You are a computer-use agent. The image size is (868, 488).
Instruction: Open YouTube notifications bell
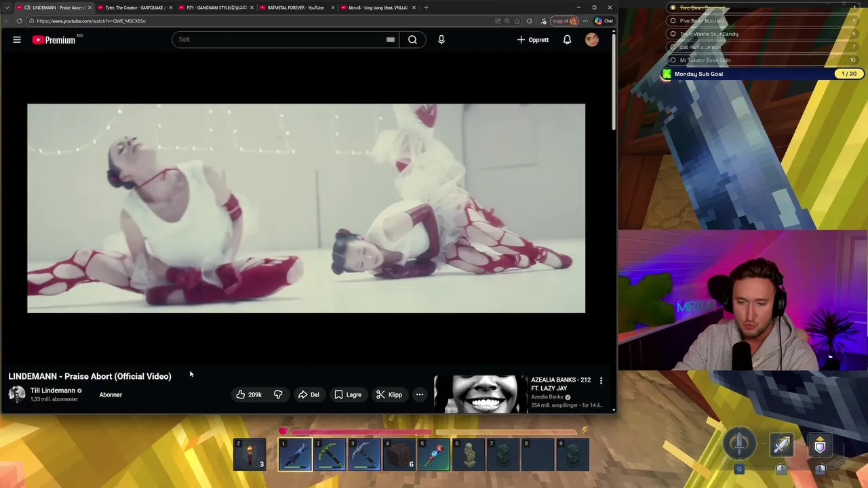click(567, 40)
